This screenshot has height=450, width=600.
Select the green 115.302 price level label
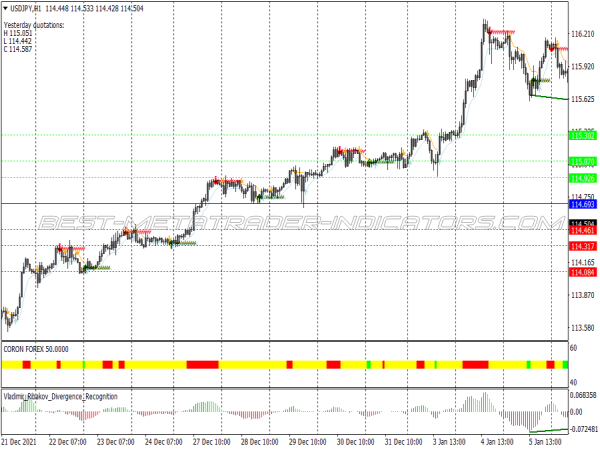click(582, 135)
